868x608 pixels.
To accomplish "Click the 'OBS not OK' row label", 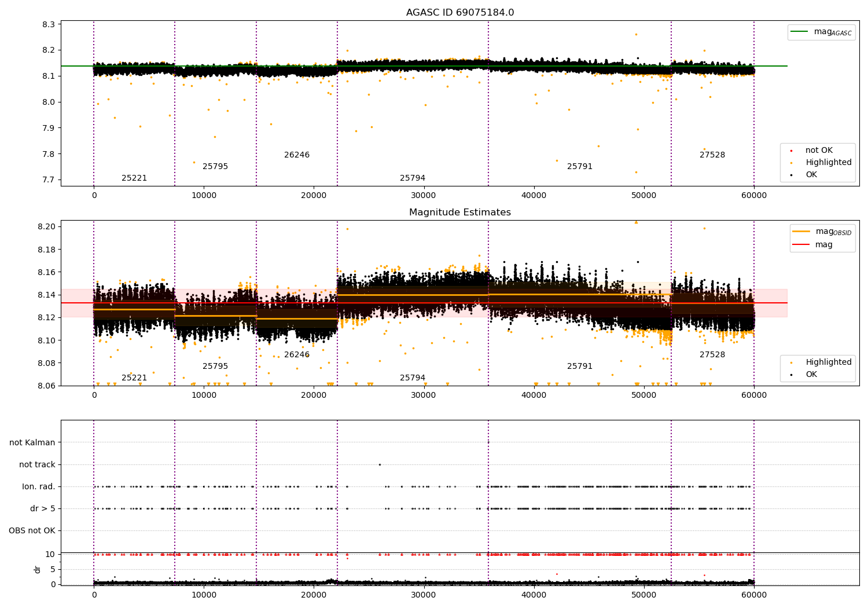I will 32,530.
